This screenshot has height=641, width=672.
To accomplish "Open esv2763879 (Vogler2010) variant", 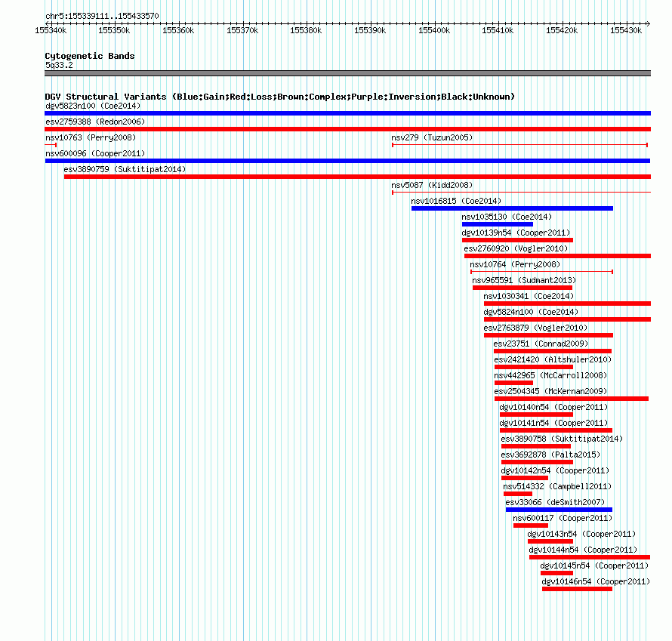I will click(x=535, y=328).
